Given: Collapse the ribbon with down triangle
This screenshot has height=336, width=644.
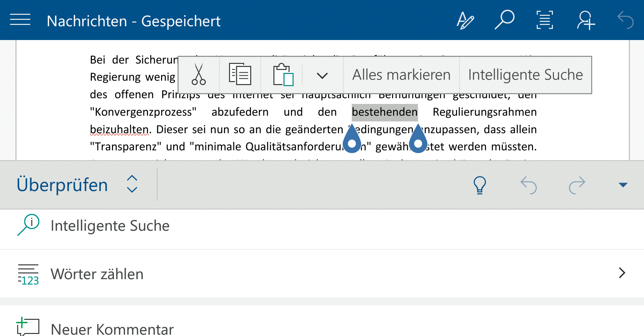Looking at the screenshot, I should coord(623,185).
